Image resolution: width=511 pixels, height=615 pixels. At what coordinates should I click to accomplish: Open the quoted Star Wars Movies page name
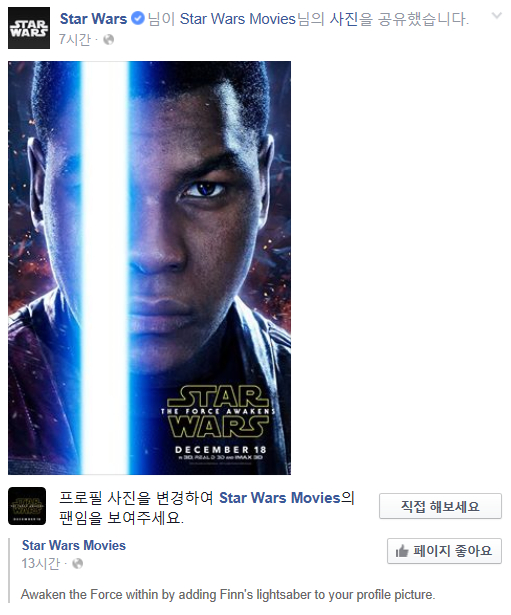click(x=74, y=545)
